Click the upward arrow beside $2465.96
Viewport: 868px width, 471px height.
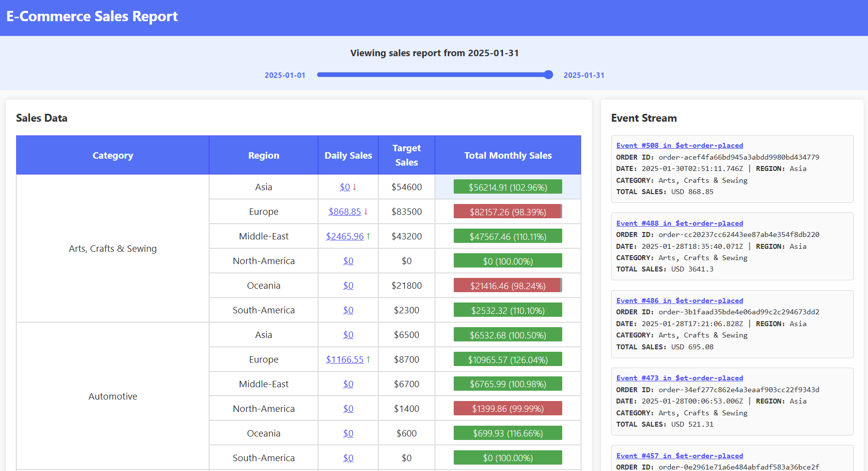pos(368,236)
